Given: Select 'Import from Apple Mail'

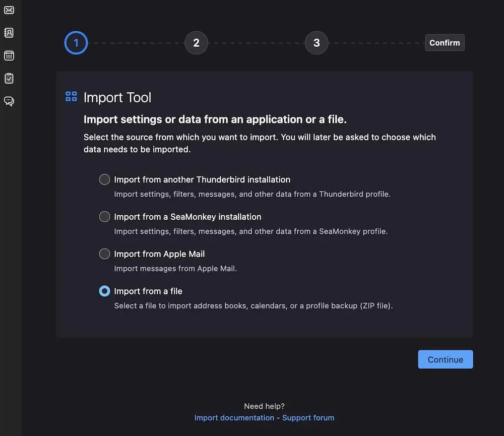Looking at the screenshot, I should click(x=104, y=254).
